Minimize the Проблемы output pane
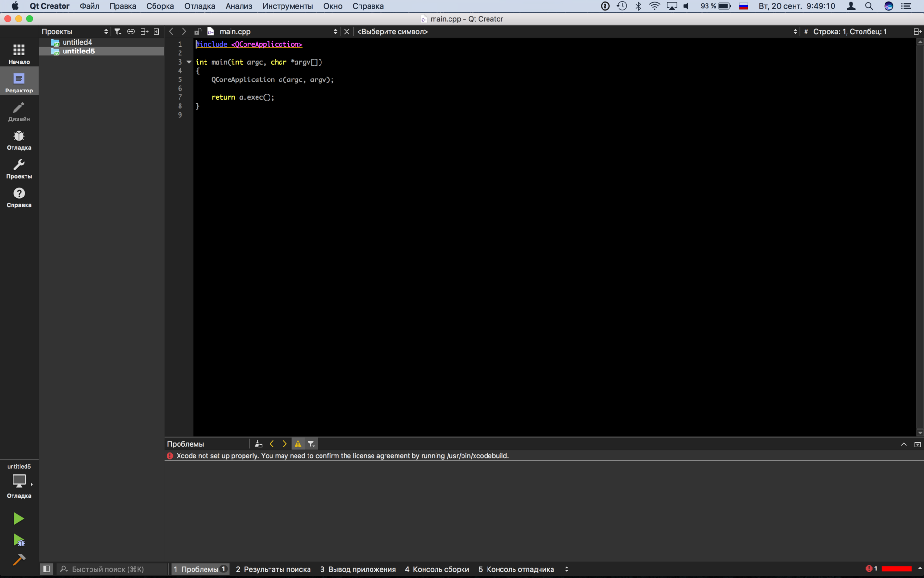 (904, 444)
